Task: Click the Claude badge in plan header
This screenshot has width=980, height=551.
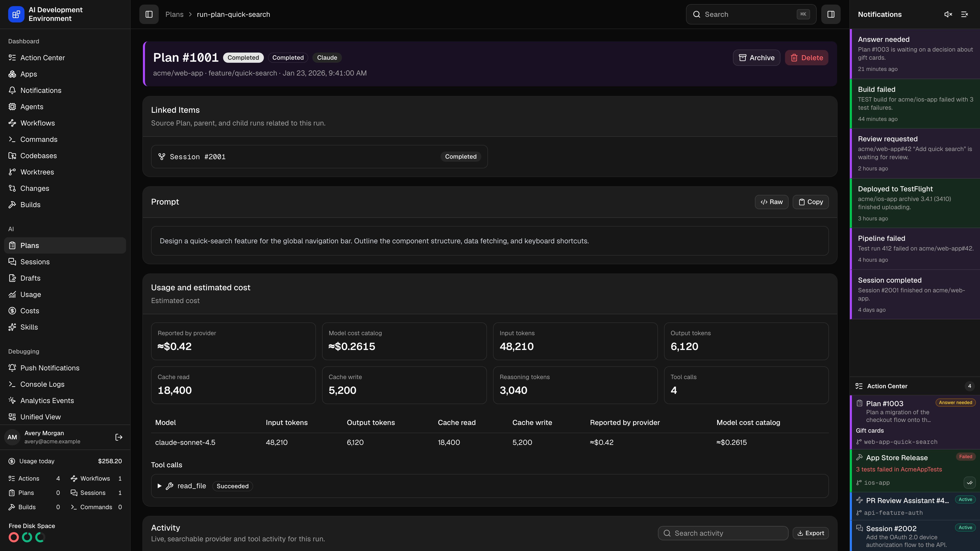Action: [x=327, y=58]
